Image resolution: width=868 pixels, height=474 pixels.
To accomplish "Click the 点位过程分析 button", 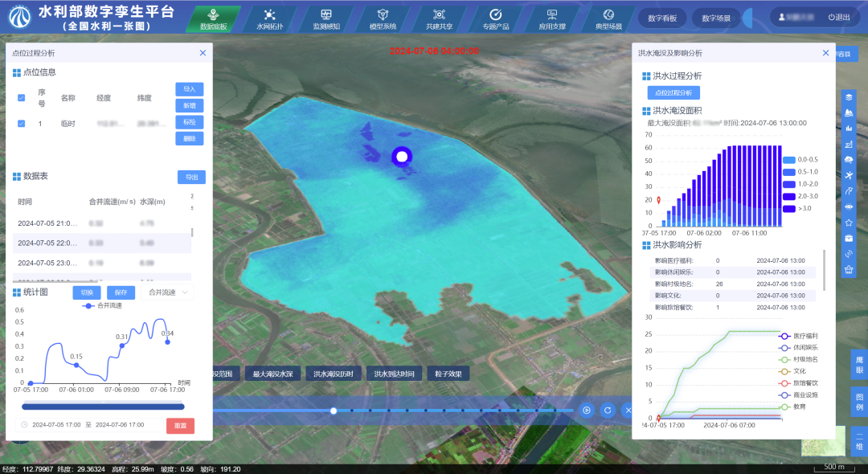I will [674, 93].
